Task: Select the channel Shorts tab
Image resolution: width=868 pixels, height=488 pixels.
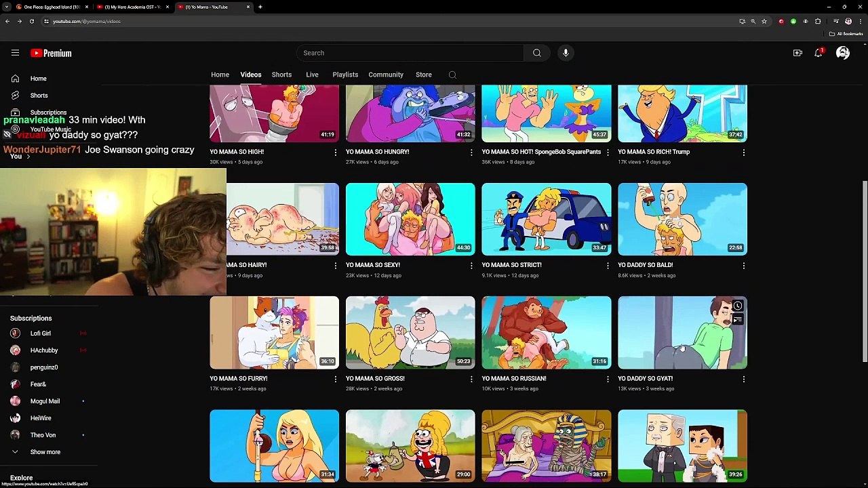Action: pyautogui.click(x=281, y=75)
